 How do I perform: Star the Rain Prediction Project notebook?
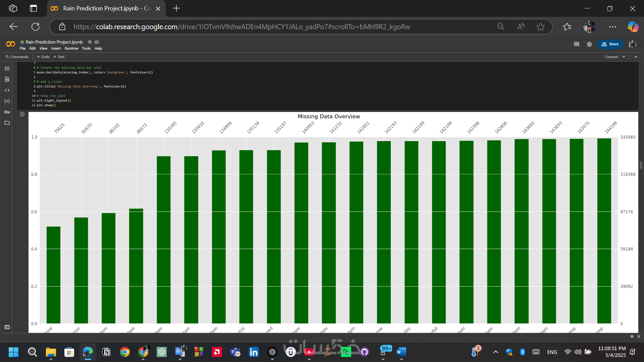point(90,42)
